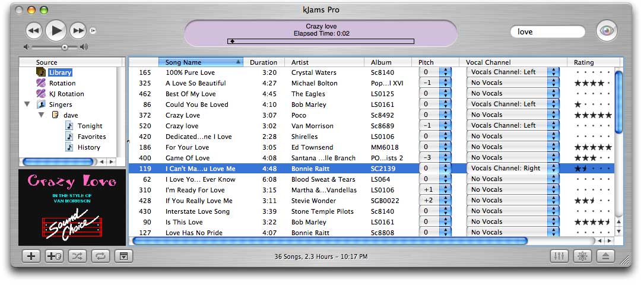Click the star rating of For Your Love
644x285 pixels.
(593, 147)
